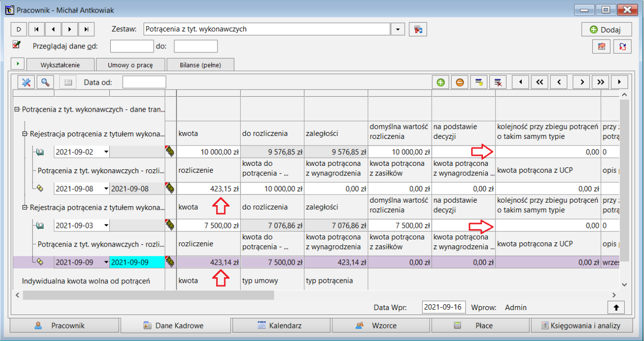
Task: Open the Dane Kadrowe bottom tab
Action: click(176, 326)
